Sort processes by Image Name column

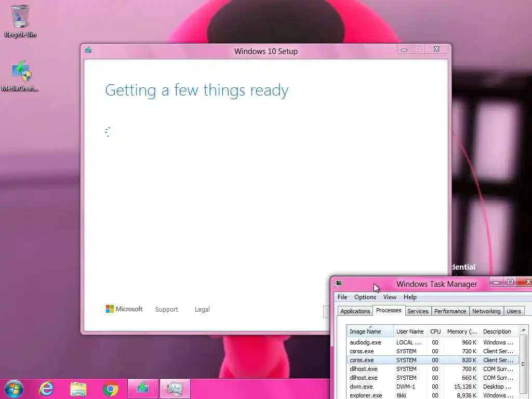370,331
